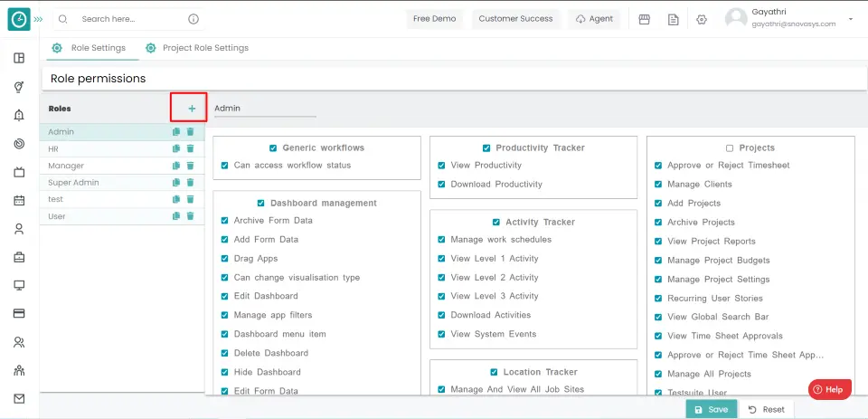Click the mail icon in sidebar
Image resolution: width=868 pixels, height=419 pixels.
click(19, 398)
